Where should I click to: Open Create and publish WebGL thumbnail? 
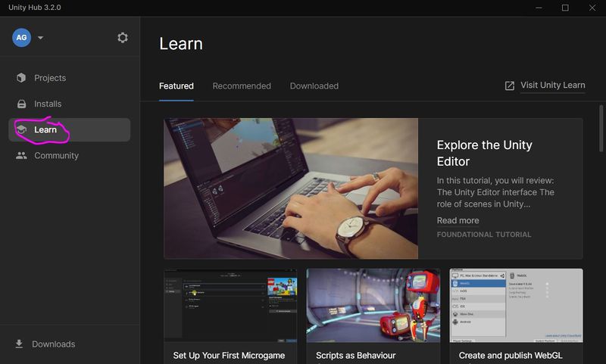(x=517, y=305)
